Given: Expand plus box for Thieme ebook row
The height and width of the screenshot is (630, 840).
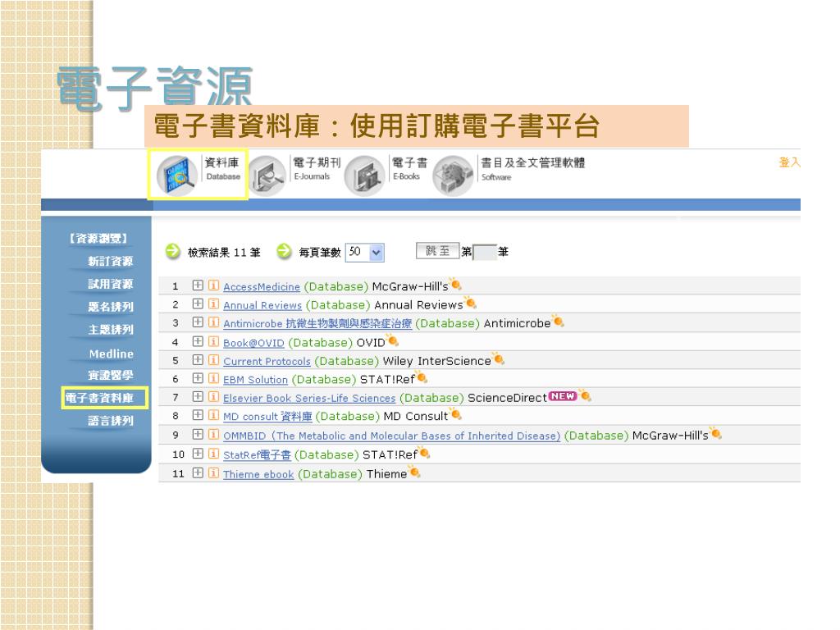Looking at the screenshot, I should coord(198,472).
